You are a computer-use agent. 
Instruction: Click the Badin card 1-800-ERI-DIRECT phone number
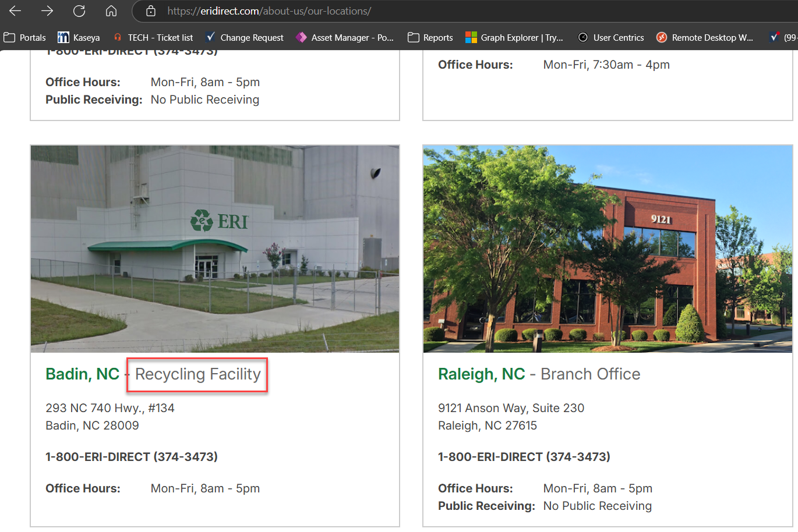coord(132,457)
